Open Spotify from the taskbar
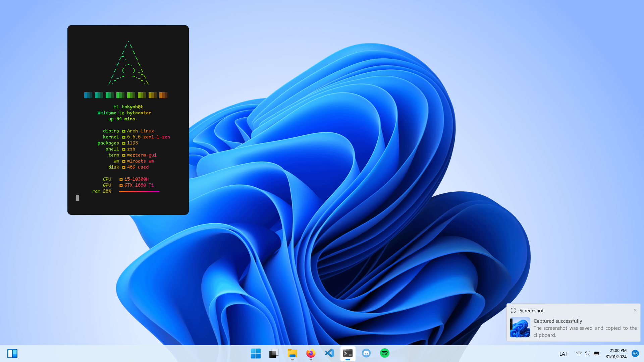The image size is (644, 362). tap(385, 353)
